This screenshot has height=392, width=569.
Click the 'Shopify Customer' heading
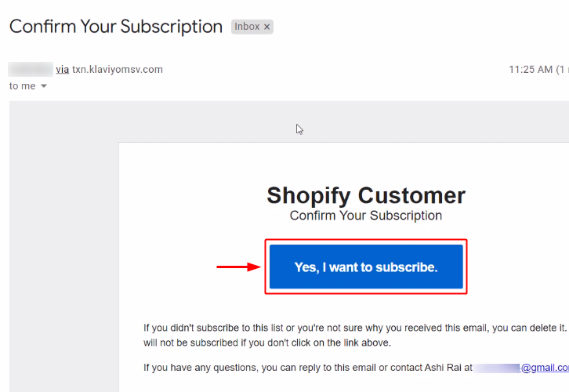point(366,195)
